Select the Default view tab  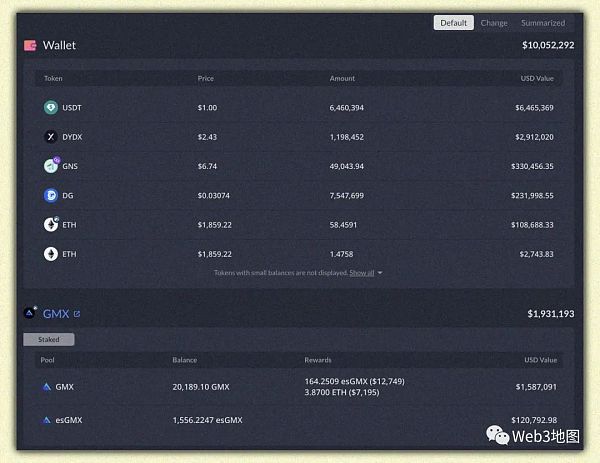[453, 23]
